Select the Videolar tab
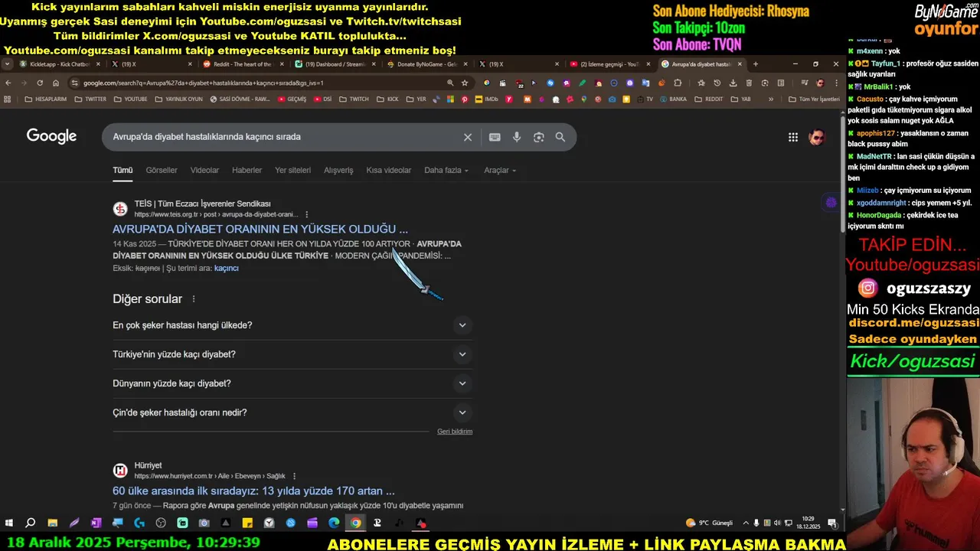Screen dimensions: 980x551 (204, 170)
